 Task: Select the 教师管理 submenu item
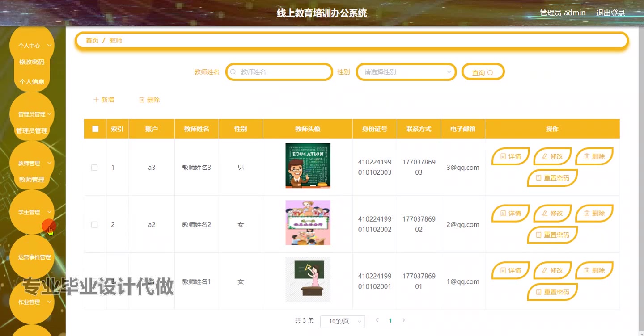[x=32, y=180]
